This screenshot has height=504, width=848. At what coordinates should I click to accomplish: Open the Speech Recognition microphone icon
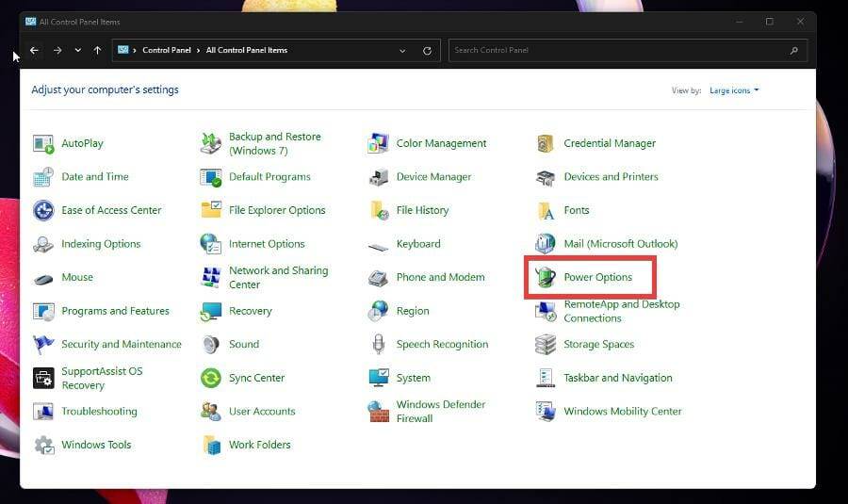pyautogui.click(x=379, y=345)
